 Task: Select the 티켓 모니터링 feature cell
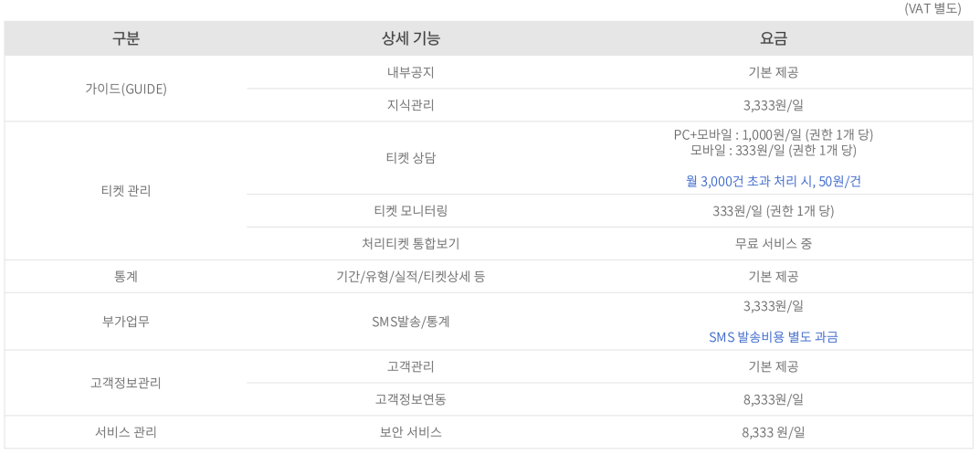[411, 211]
